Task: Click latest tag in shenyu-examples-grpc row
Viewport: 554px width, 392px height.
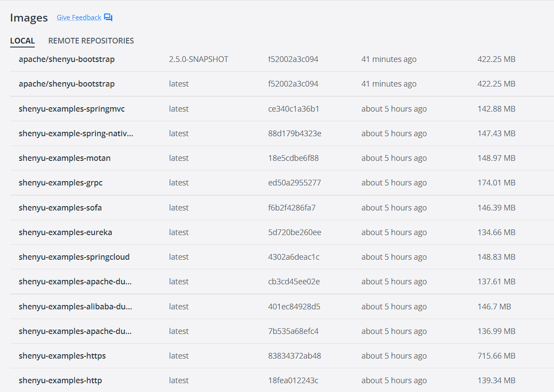Action: tap(179, 183)
